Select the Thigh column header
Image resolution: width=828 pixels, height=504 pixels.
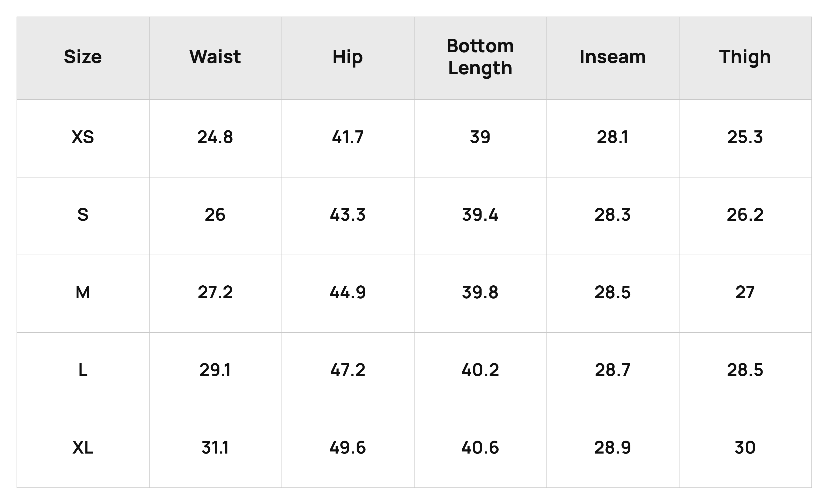pyautogui.click(x=745, y=58)
